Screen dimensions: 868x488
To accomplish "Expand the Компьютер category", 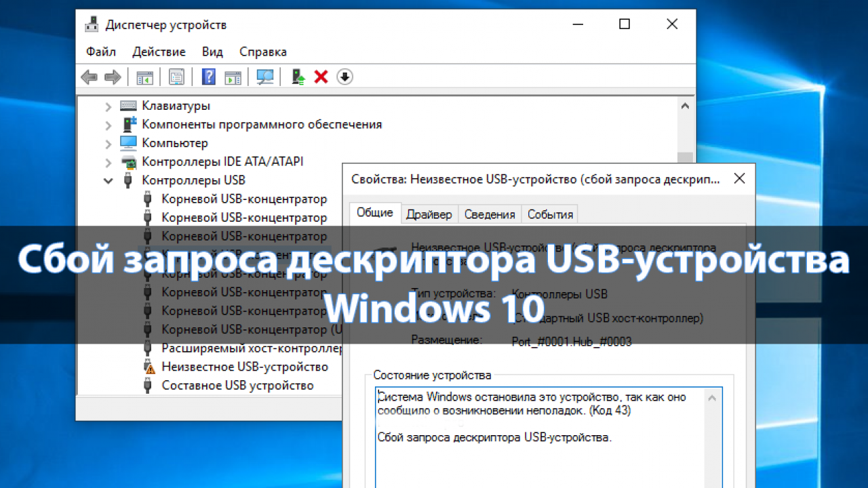I will click(108, 144).
